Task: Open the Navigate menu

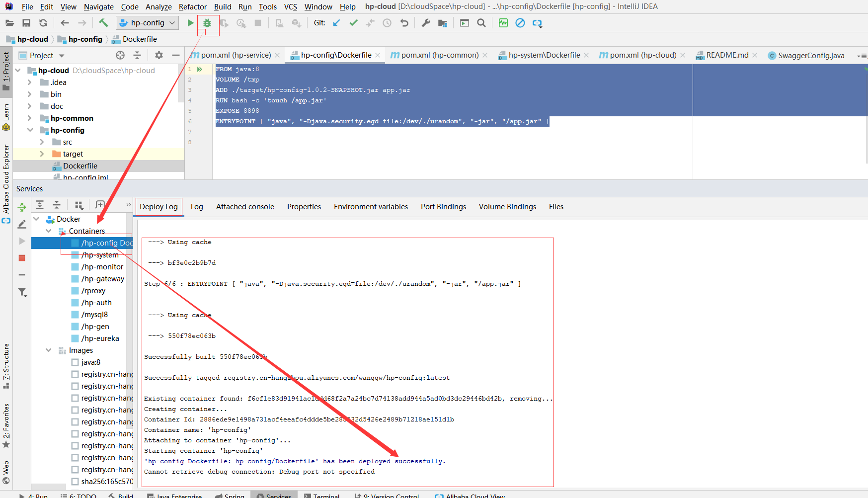Action: coord(98,6)
